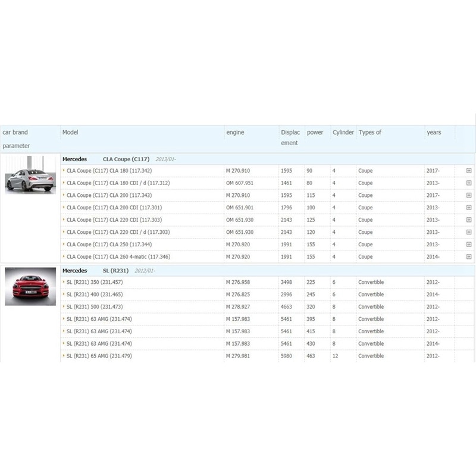Screen dimensions: 476x476
Task: Select year 2014- in CLA 260 4-matic row
Action: tap(433, 257)
